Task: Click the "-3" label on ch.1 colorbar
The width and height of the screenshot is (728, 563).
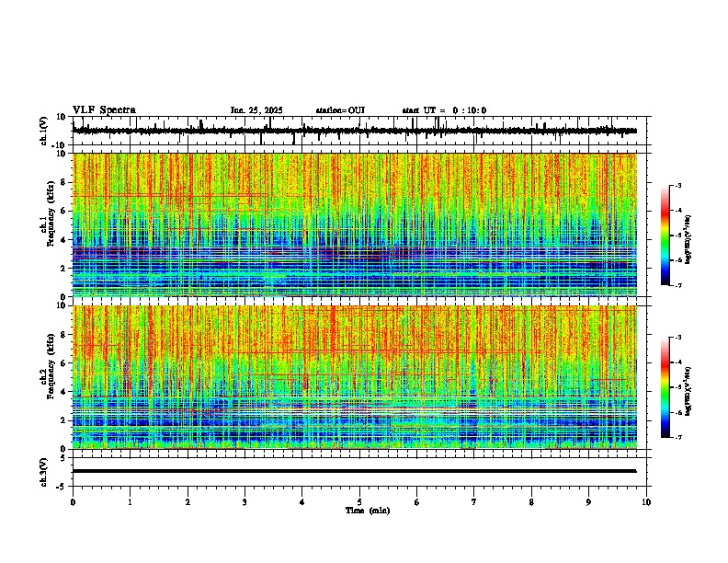Action: 678,186
